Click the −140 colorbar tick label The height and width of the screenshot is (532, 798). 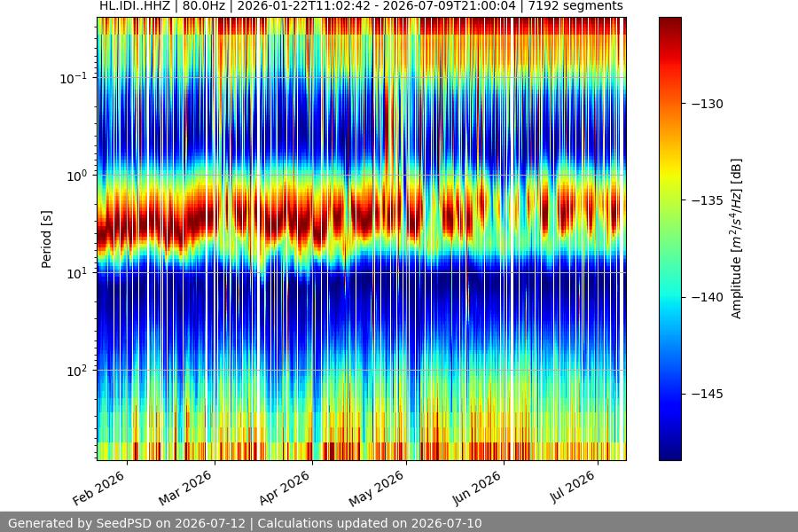click(x=707, y=297)
